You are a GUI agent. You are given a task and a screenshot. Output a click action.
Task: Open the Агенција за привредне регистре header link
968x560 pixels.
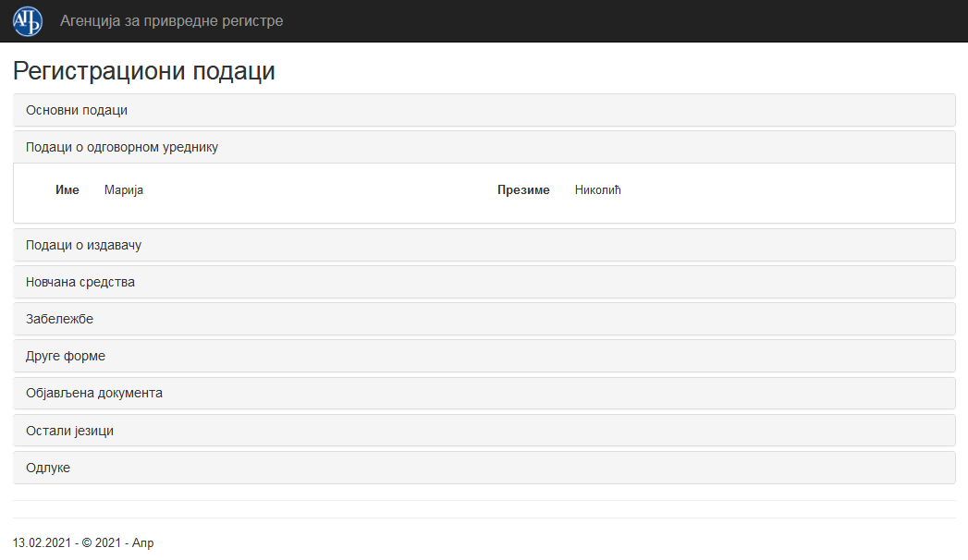point(171,21)
